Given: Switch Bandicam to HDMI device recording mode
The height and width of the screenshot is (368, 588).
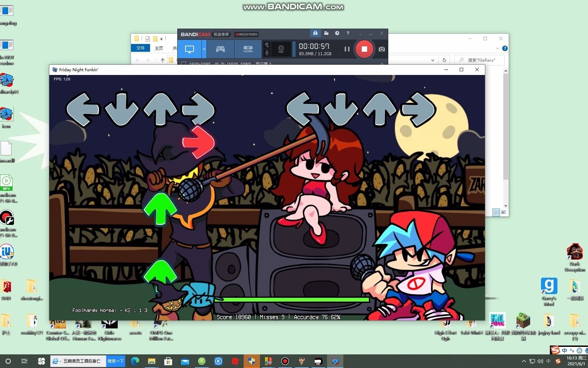Looking at the screenshot, I should click(x=248, y=49).
